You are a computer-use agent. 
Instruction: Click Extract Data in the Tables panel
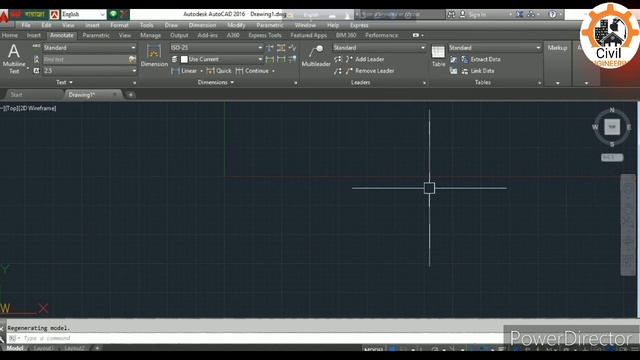481,59
